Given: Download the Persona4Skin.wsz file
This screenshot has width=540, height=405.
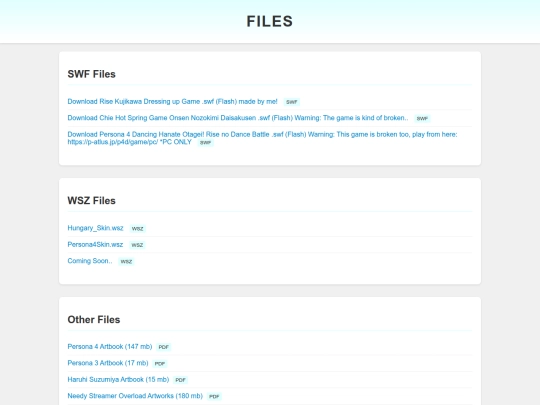Looking at the screenshot, I should pos(95,245).
